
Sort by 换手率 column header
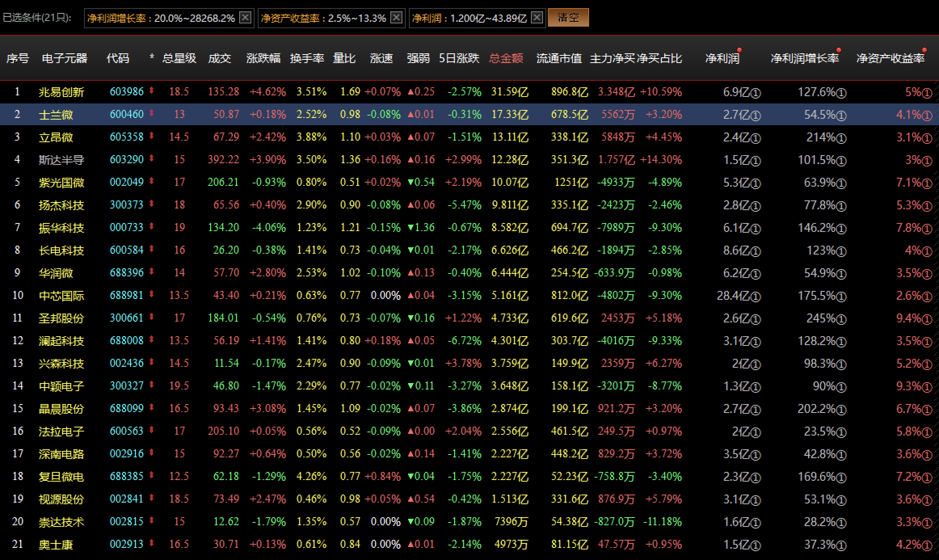(307, 59)
